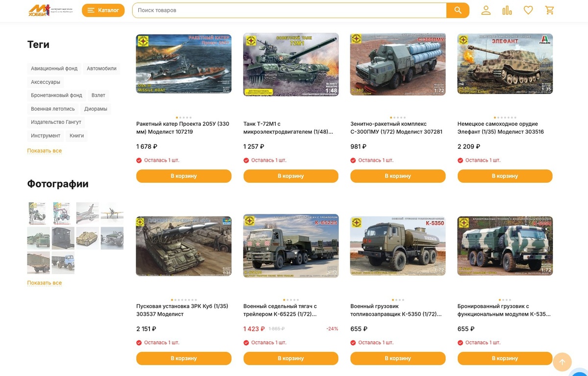Open the shopping cart icon
This screenshot has height=376, width=588.
tap(550, 10)
